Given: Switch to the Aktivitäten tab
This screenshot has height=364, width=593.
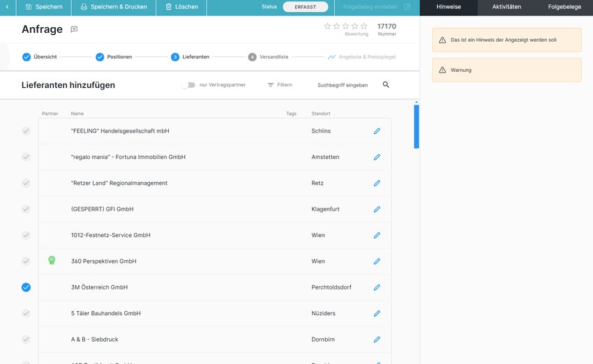Looking at the screenshot, I should [506, 7].
